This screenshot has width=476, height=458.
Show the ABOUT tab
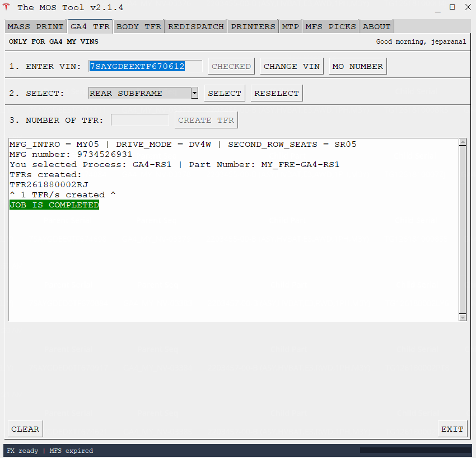point(377,27)
